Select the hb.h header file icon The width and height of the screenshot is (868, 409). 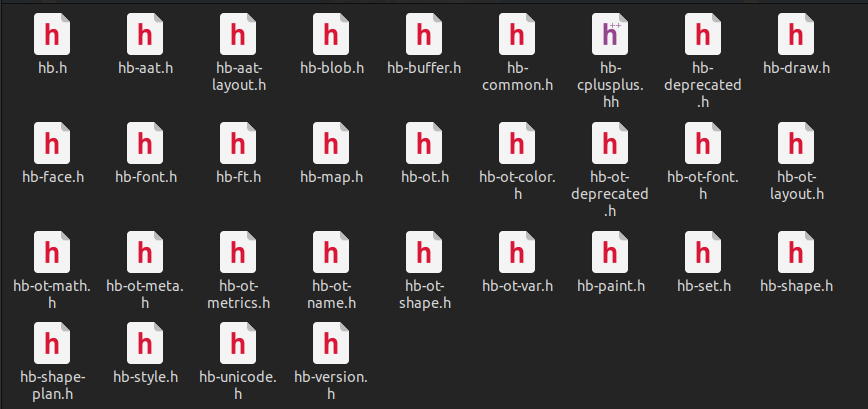(52, 34)
